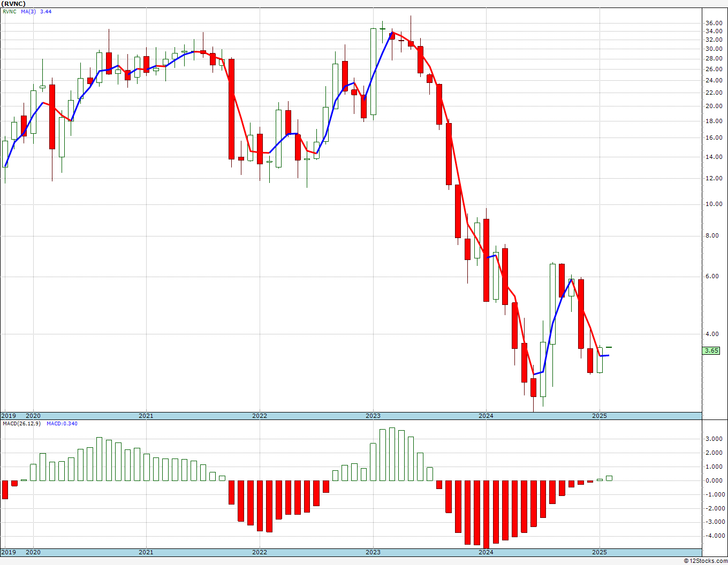Image resolution: width=728 pixels, height=565 pixels.
Task: Click 2025 on the MACD panel time axis
Action: coord(600,552)
